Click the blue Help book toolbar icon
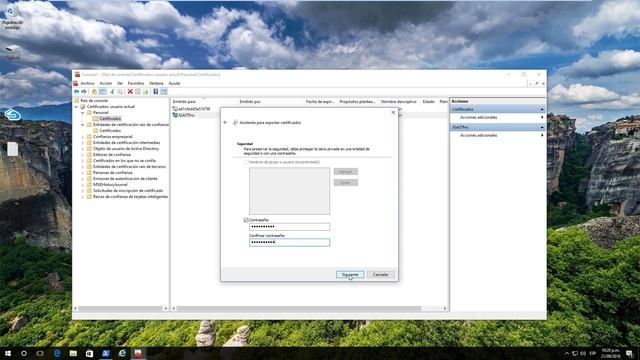 (x=156, y=92)
